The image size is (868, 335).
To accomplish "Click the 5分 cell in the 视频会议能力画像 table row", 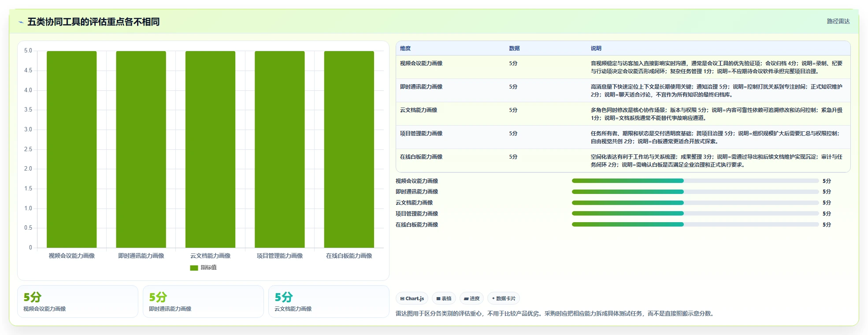I will click(513, 63).
